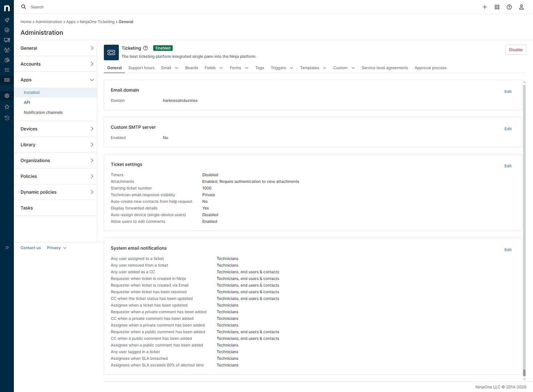This screenshot has height=392, width=533.
Task: Open the apps grid icon in header
Action: pyautogui.click(x=497, y=7)
